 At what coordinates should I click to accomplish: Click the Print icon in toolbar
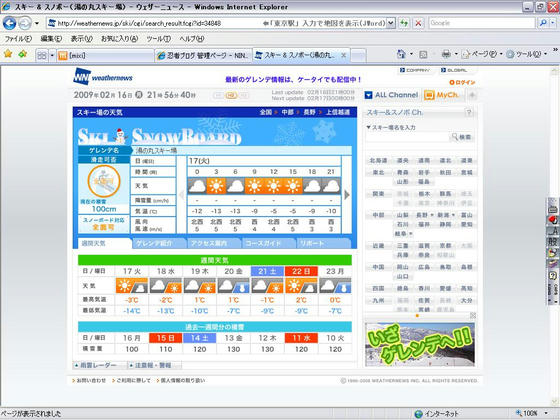coord(446,54)
